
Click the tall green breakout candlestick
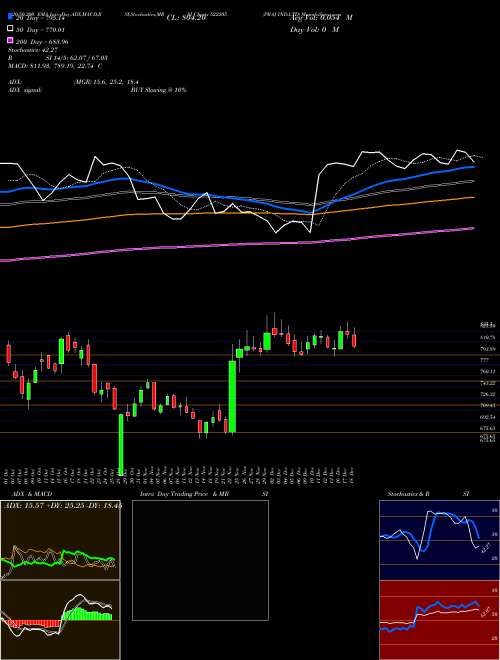click(232, 396)
